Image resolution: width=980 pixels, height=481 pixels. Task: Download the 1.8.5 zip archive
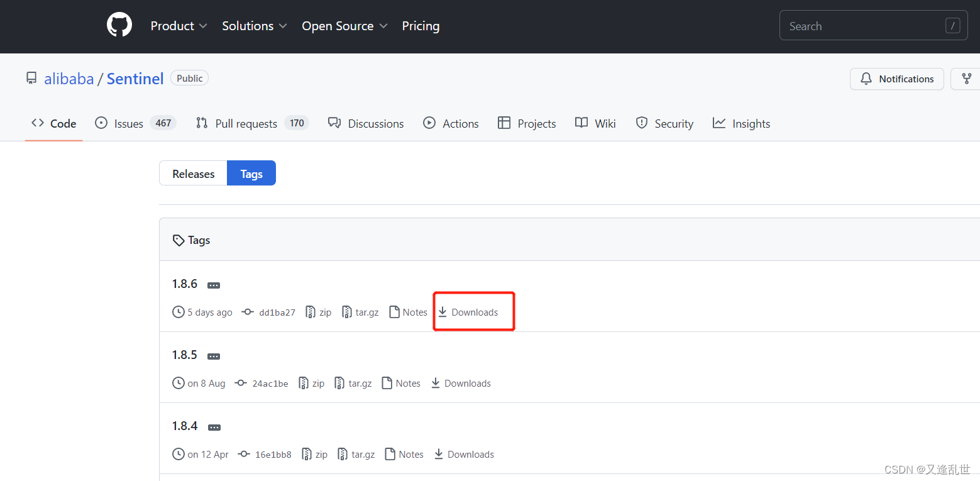[x=311, y=383]
